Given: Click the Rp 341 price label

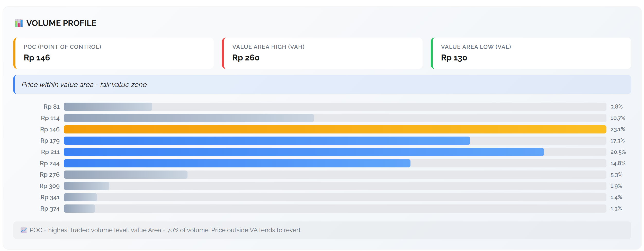Looking at the screenshot, I should coord(50,197).
